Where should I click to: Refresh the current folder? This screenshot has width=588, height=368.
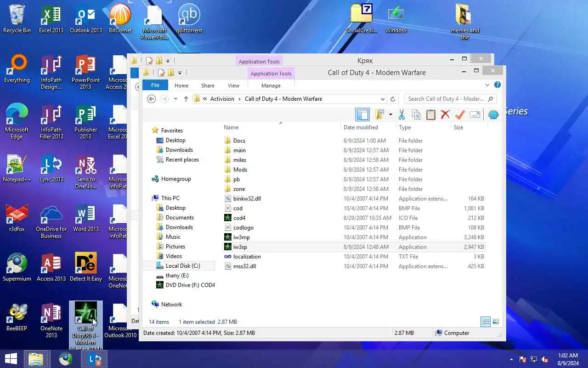[393, 99]
